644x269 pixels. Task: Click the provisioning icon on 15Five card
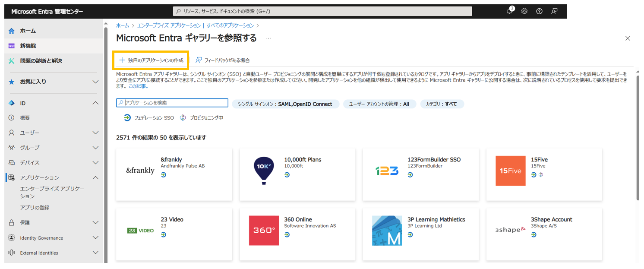(540, 175)
